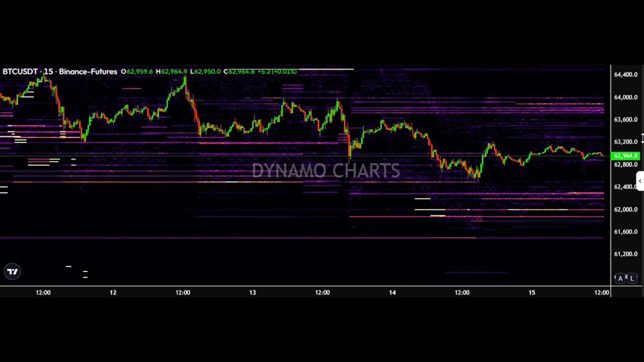This screenshot has height=362, width=644.
Task: Click the 61,200.0 price axis label
Action: coord(626,254)
